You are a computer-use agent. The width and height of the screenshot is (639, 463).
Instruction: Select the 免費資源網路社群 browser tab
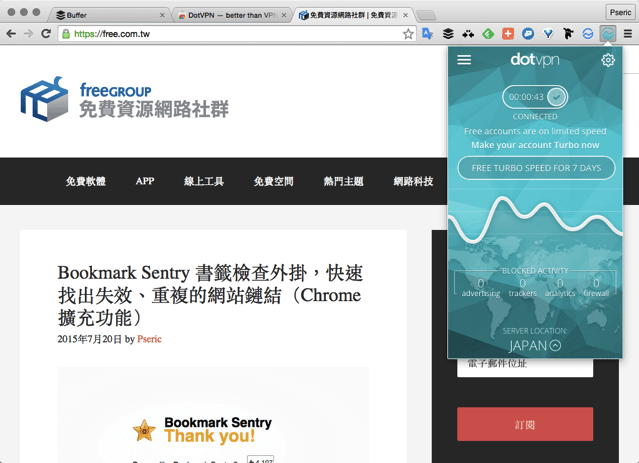click(353, 15)
